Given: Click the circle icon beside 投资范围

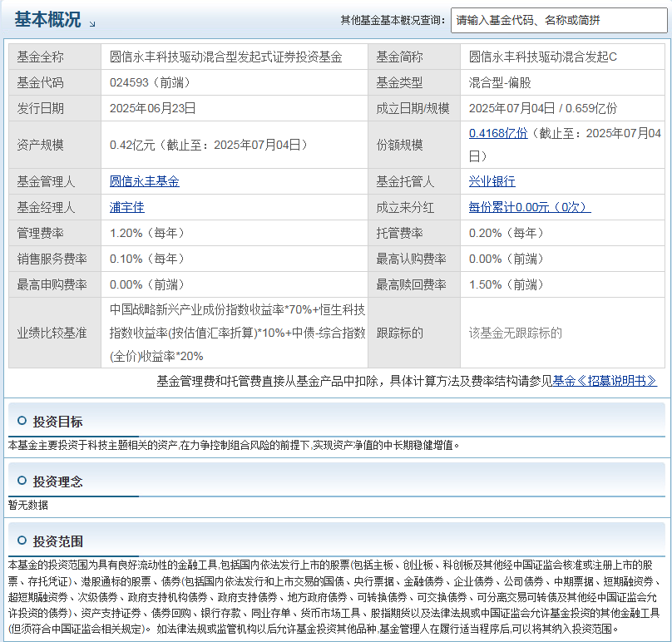Looking at the screenshot, I should coord(22,541).
